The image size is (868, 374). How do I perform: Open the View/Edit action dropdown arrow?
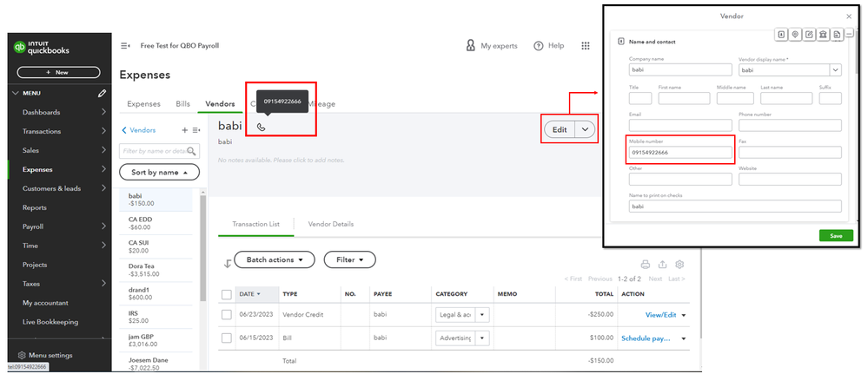click(683, 315)
